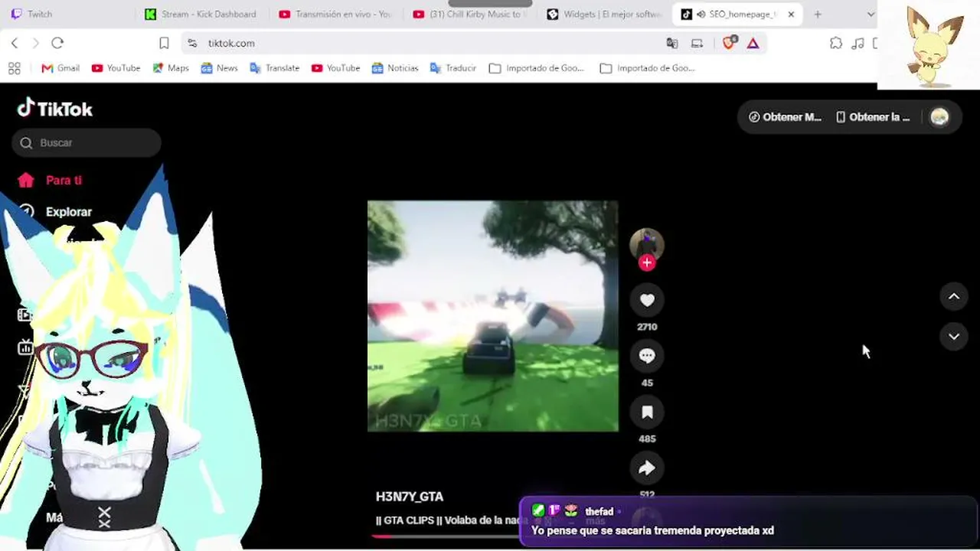Go to previous video with up arrow
This screenshot has width=980, height=551.
(x=954, y=296)
